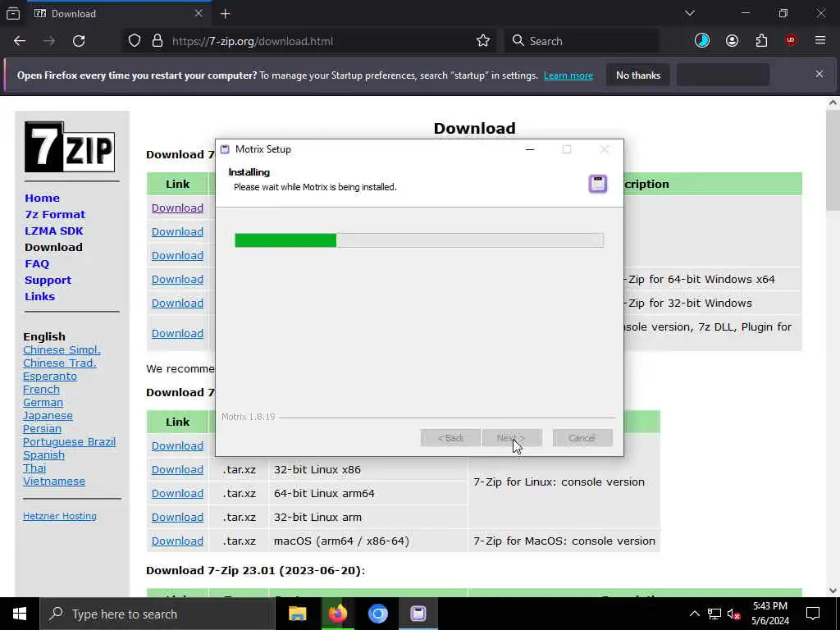Click the Firefox address bar URL
This screenshot has width=840, height=630.
(x=253, y=41)
